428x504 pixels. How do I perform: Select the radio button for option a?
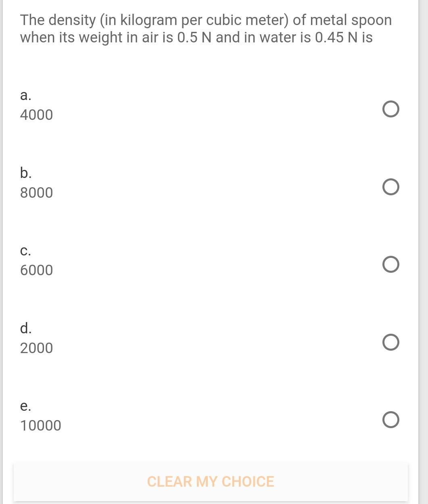(x=390, y=109)
